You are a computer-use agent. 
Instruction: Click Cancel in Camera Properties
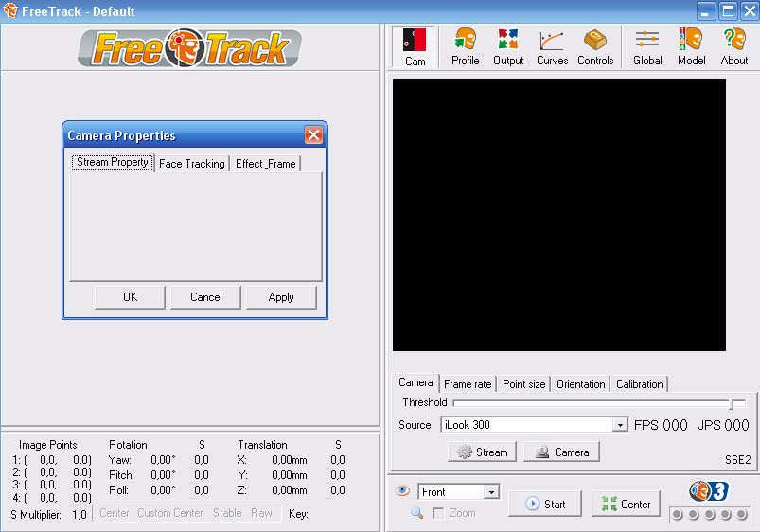click(206, 297)
